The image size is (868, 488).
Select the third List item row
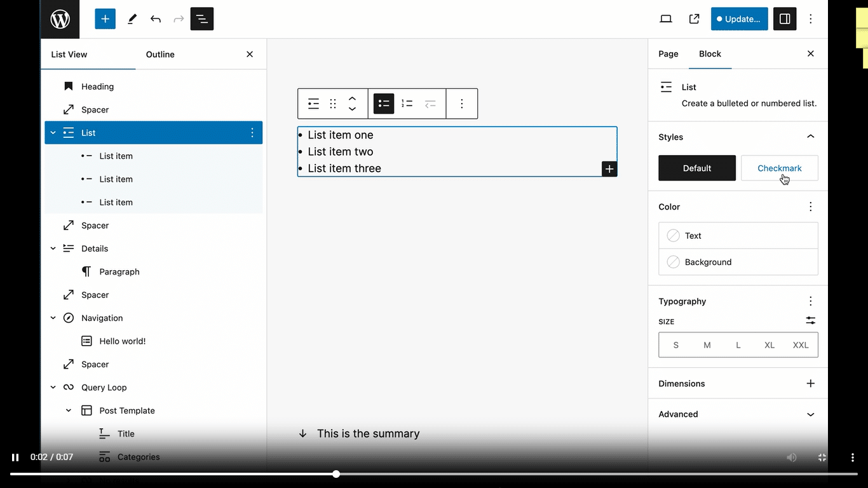[x=153, y=202]
